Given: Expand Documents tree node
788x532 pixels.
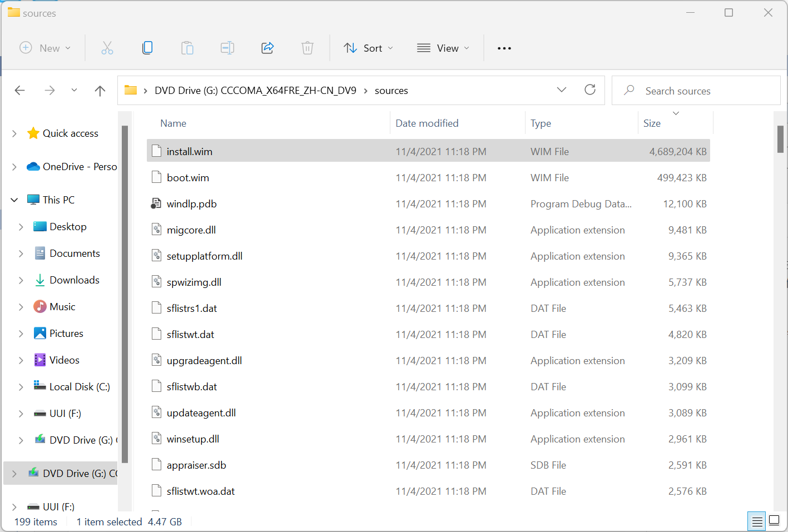Looking at the screenshot, I should click(21, 253).
